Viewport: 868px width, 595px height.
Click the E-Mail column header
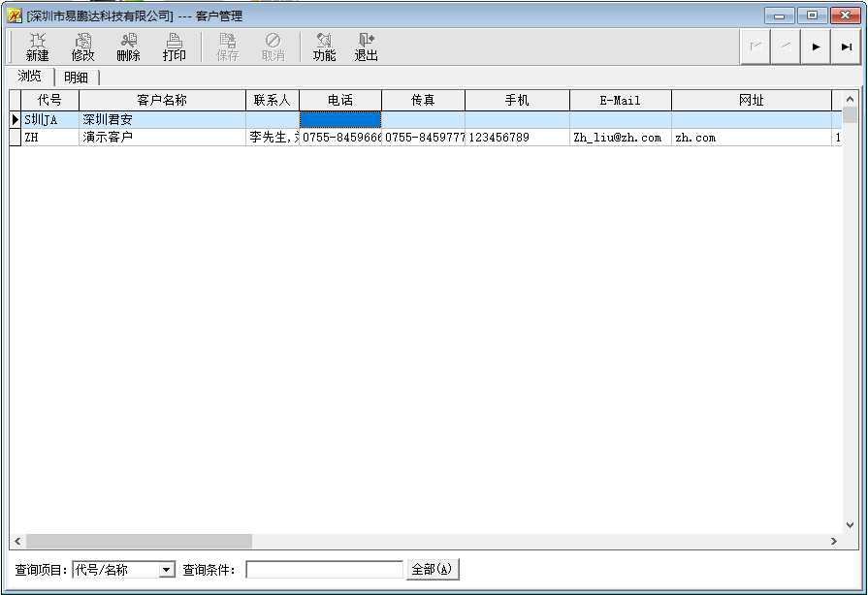620,100
